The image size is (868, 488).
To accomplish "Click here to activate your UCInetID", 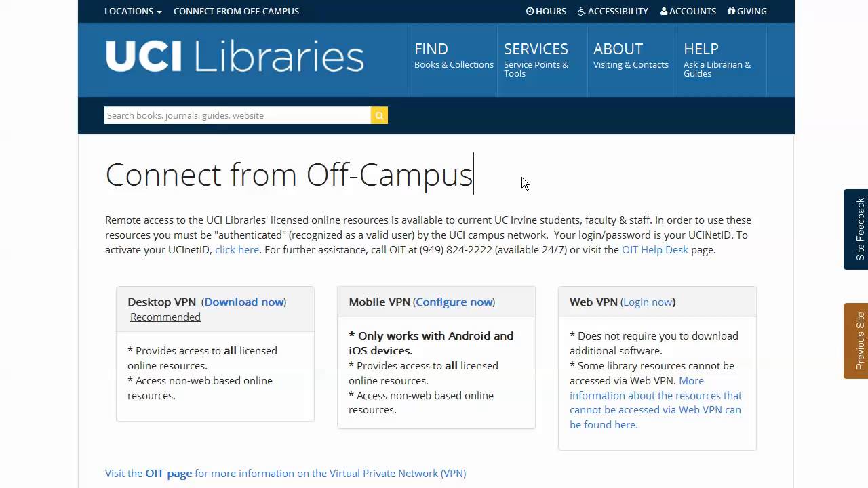I will [237, 250].
